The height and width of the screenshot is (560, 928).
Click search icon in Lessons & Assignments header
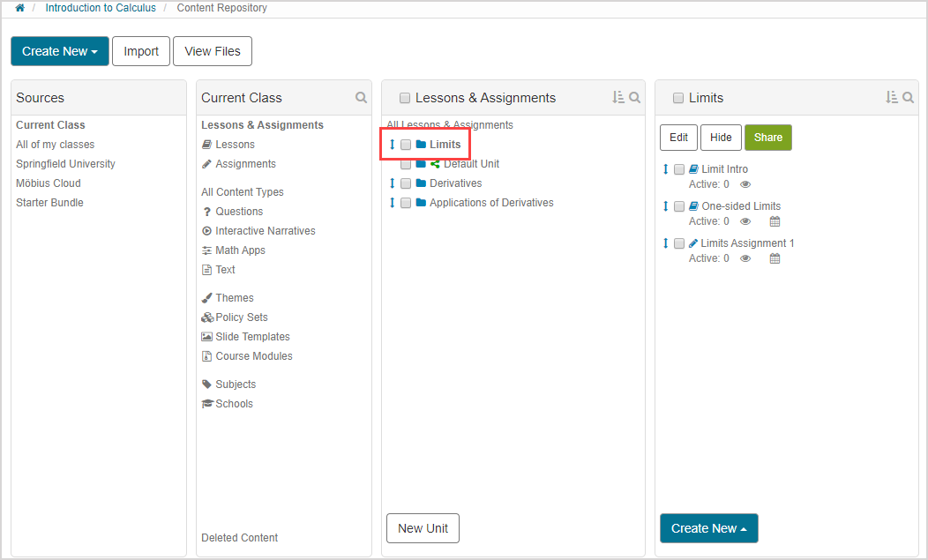635,98
